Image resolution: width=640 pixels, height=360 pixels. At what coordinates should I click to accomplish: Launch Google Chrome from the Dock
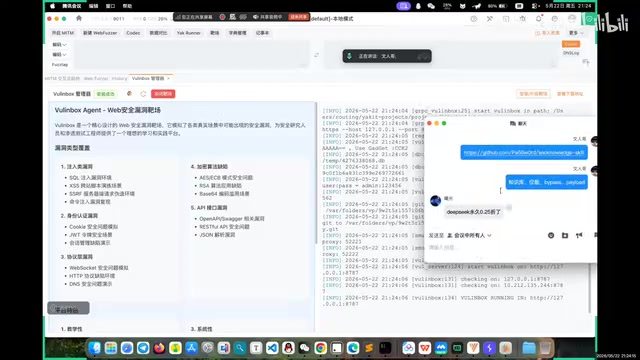point(321,348)
